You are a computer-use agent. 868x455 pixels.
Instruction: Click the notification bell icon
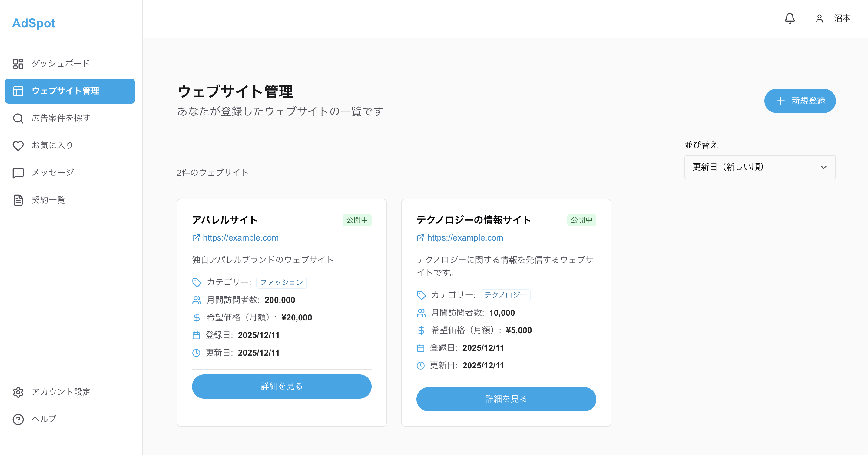(x=790, y=18)
